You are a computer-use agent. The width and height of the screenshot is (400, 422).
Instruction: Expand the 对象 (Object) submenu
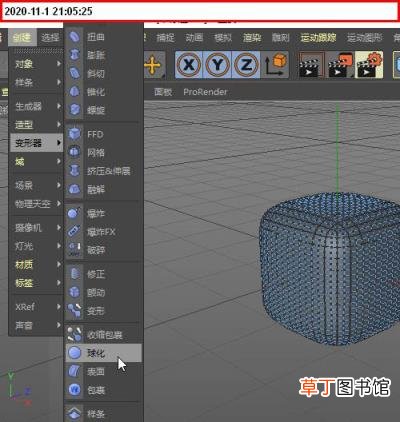click(37, 64)
